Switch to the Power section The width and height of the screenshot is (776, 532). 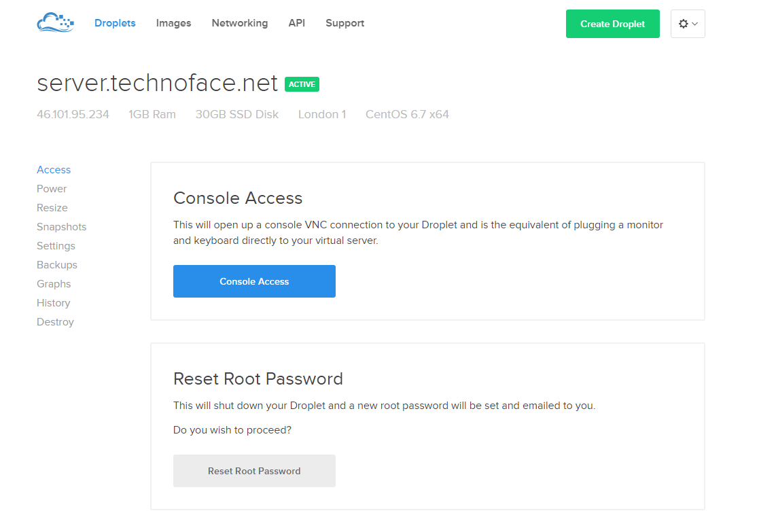coord(52,189)
